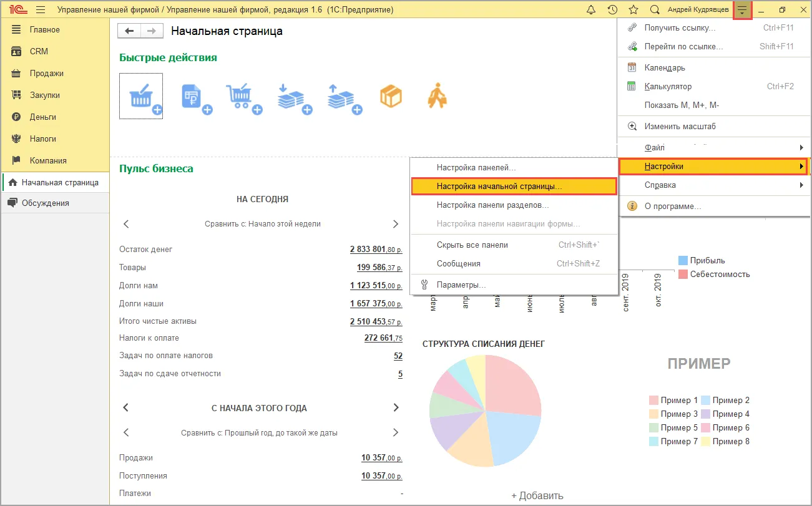Open the Продажи section

[55, 73]
